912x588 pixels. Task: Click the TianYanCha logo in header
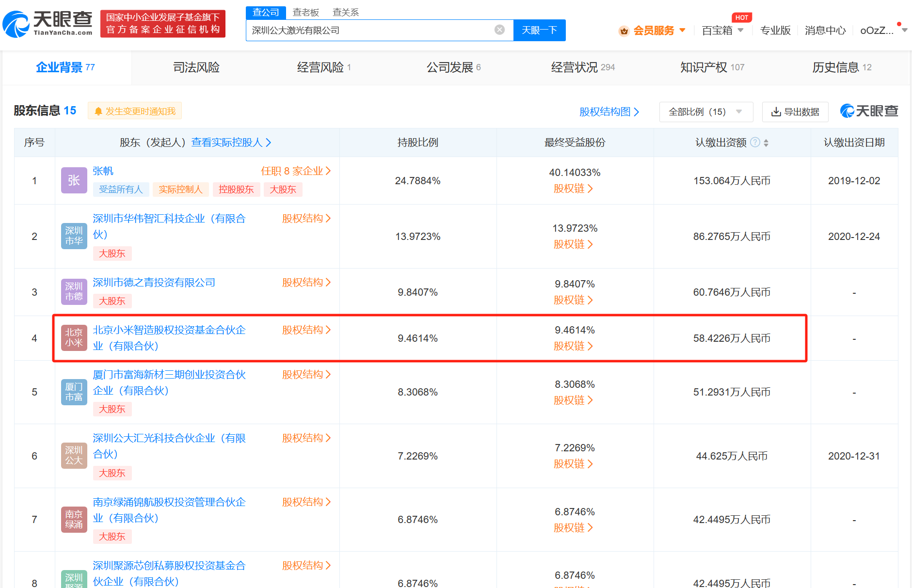[x=48, y=24]
